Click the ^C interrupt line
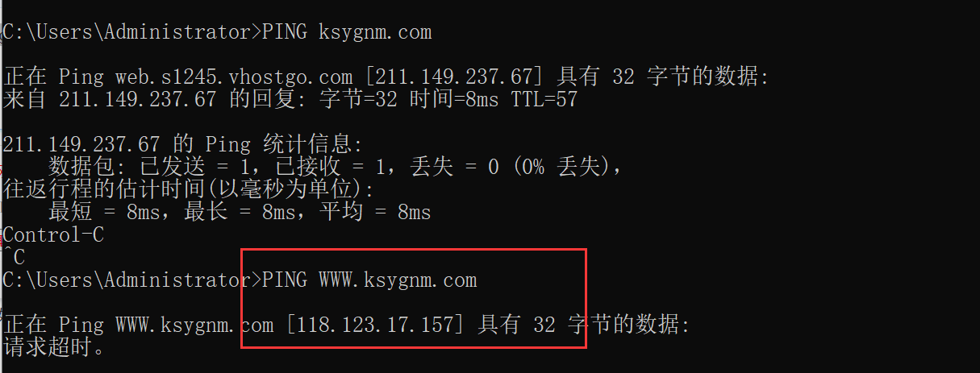The image size is (980, 373). 14,258
